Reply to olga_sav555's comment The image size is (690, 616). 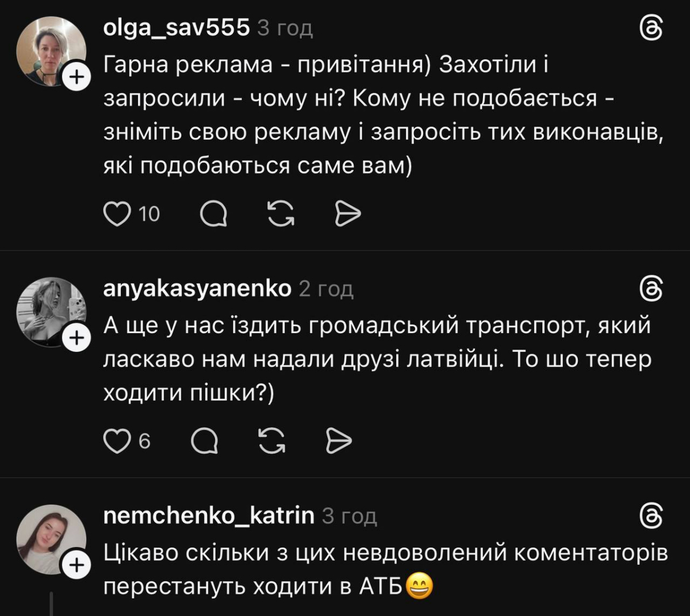pos(213,214)
